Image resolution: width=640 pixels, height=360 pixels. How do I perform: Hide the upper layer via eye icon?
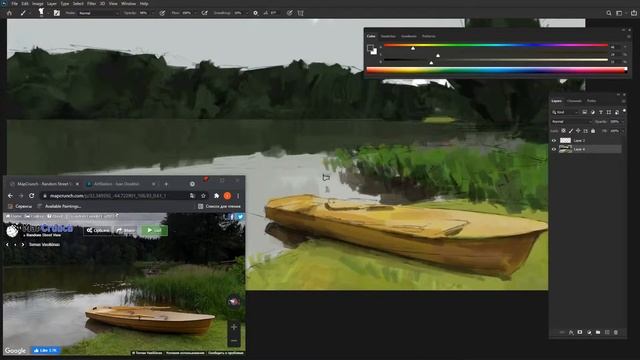pyautogui.click(x=554, y=140)
